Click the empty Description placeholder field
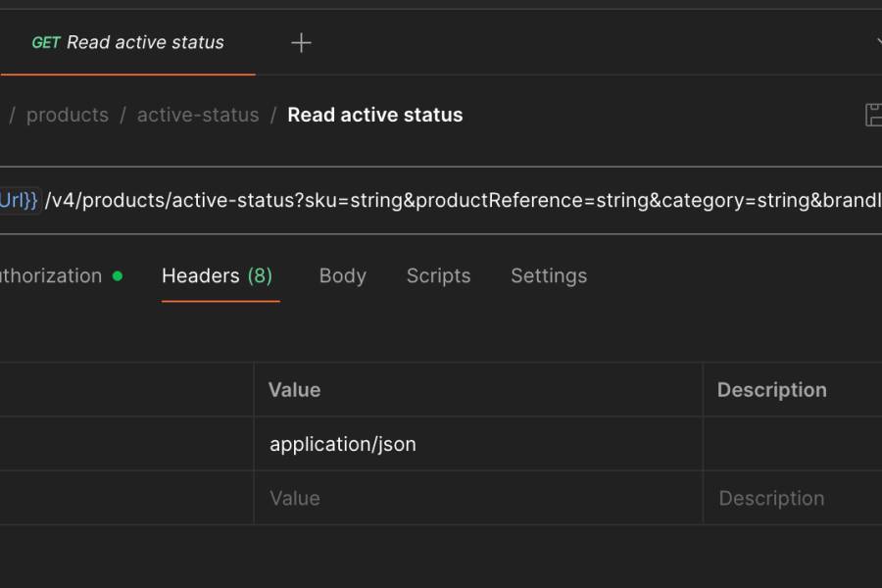The width and height of the screenshot is (882, 588). pyautogui.click(x=771, y=498)
